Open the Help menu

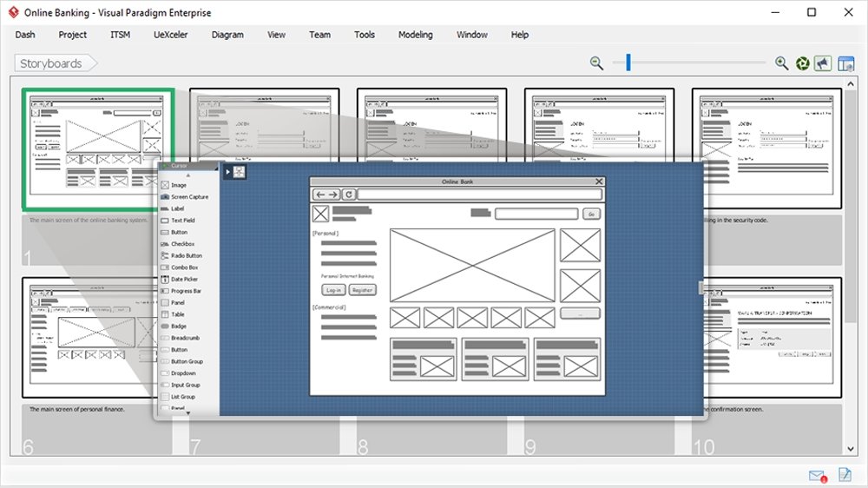519,35
